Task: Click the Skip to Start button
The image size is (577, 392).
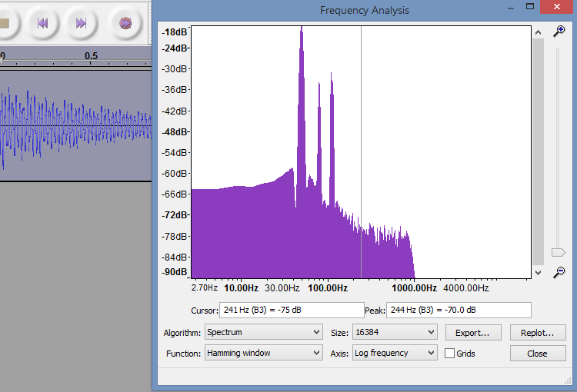Action: click(42, 24)
